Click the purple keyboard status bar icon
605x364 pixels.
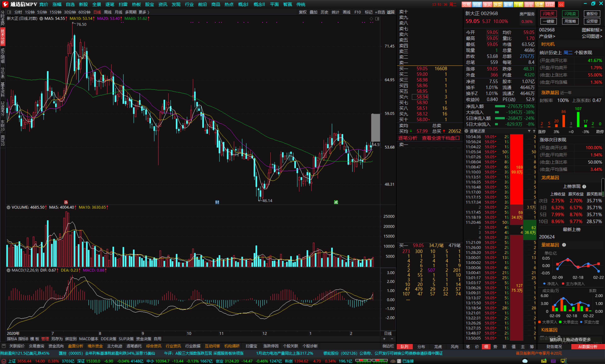(553, 361)
